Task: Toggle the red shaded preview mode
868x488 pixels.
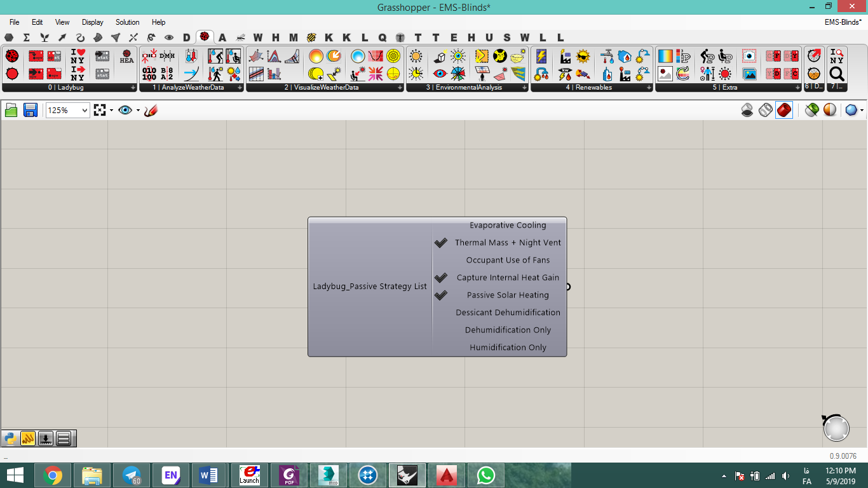Action: pyautogui.click(x=784, y=111)
